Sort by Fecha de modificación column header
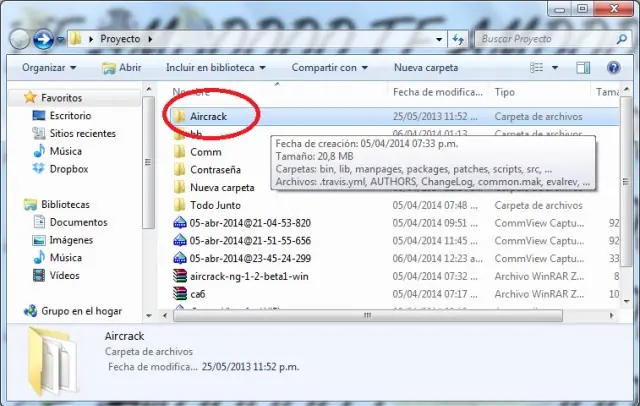Viewport: 640px width, 406px height. (x=438, y=92)
